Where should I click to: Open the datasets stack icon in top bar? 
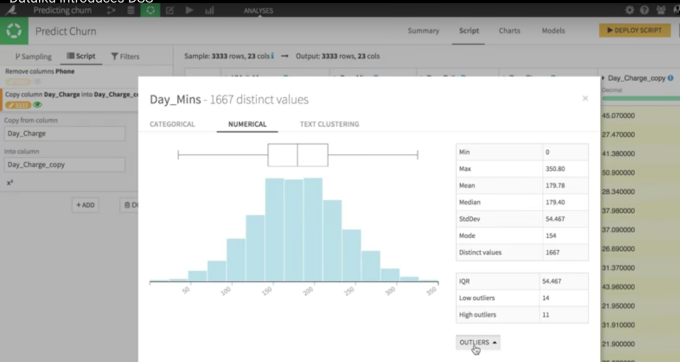tap(131, 10)
